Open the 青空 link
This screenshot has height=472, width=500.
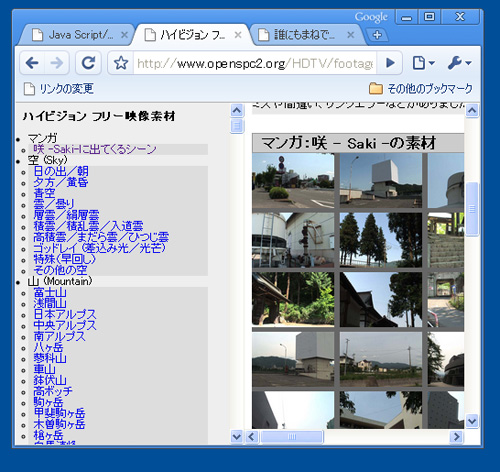coord(44,193)
